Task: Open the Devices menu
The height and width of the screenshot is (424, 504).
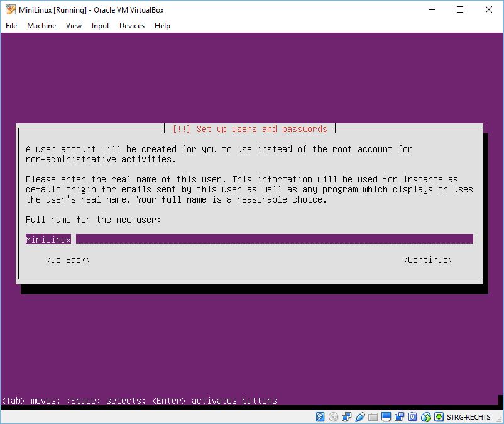Action: tap(132, 26)
